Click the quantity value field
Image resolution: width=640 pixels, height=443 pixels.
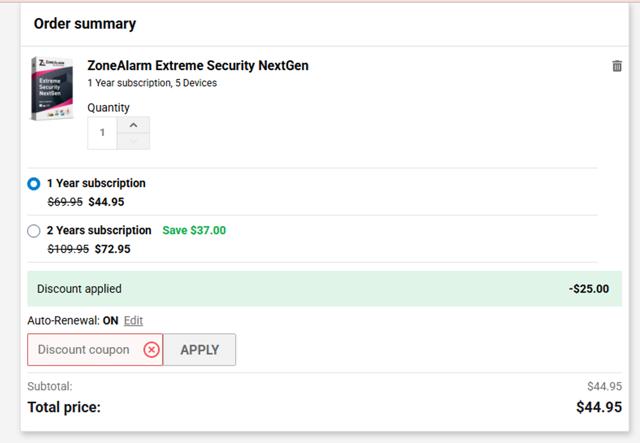point(102,133)
